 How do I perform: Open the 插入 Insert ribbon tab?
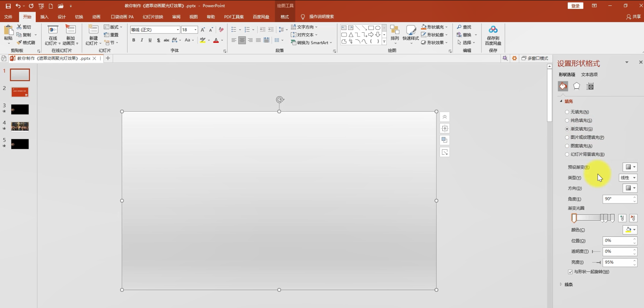click(44, 17)
